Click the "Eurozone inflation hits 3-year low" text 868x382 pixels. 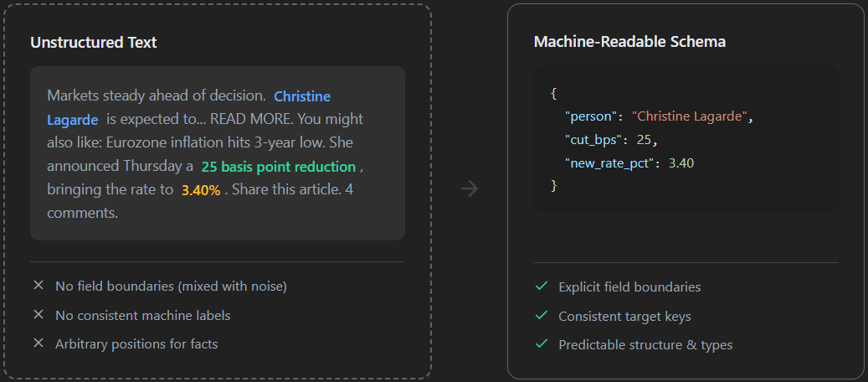[x=215, y=143]
